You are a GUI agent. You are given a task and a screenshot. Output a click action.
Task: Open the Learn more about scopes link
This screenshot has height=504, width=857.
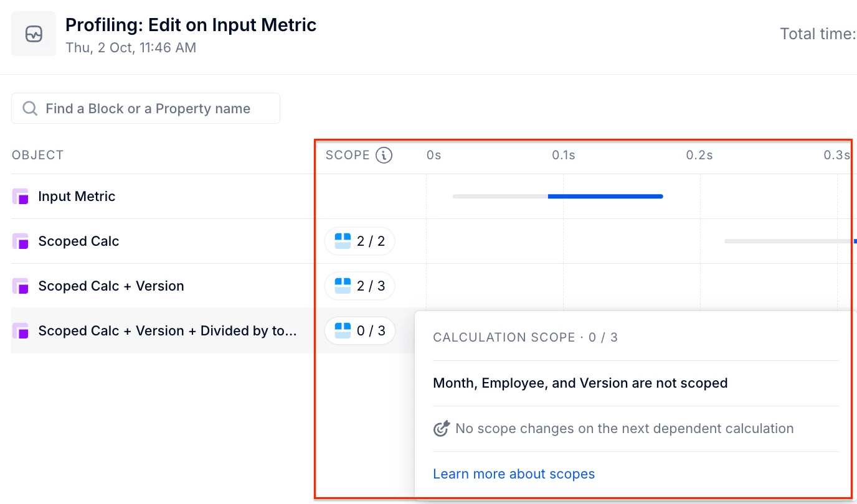coord(514,474)
